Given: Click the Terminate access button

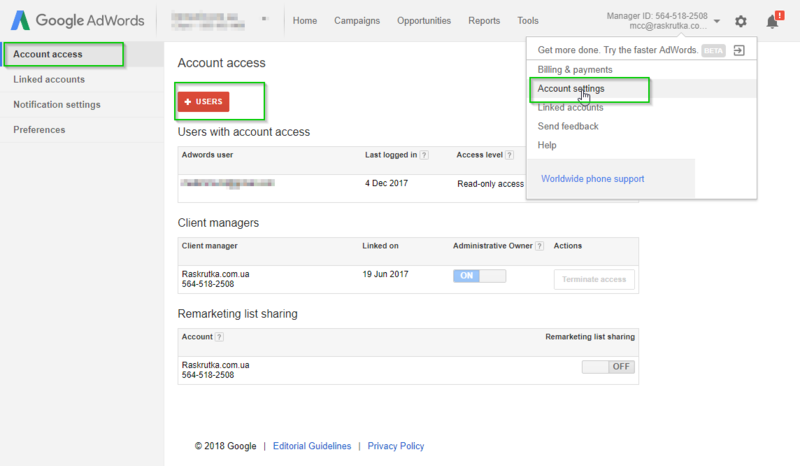Looking at the screenshot, I should point(594,279).
